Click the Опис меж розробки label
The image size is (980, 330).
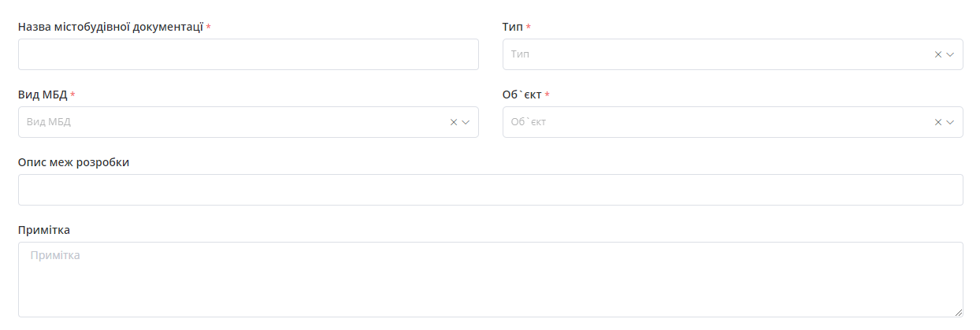click(73, 162)
